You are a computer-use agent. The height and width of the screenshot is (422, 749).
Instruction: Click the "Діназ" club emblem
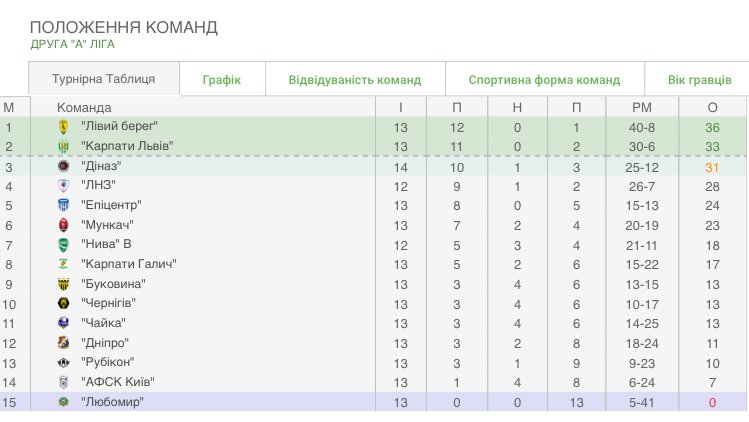(63, 166)
